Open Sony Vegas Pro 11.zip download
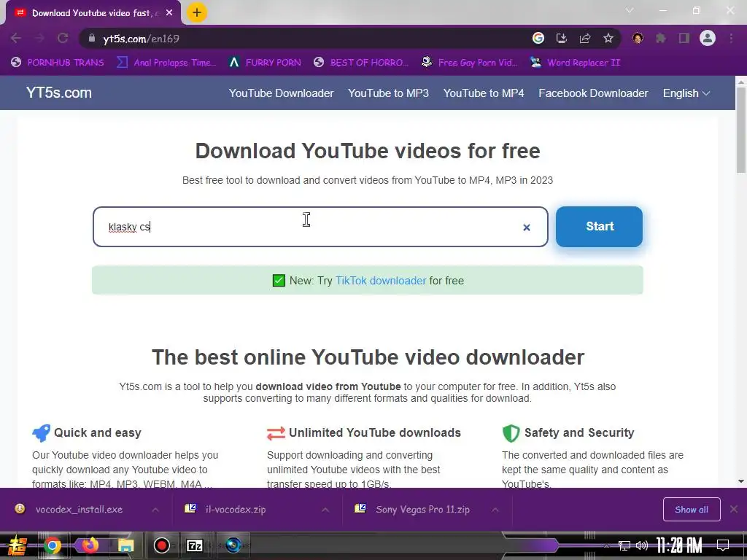 tap(422, 510)
